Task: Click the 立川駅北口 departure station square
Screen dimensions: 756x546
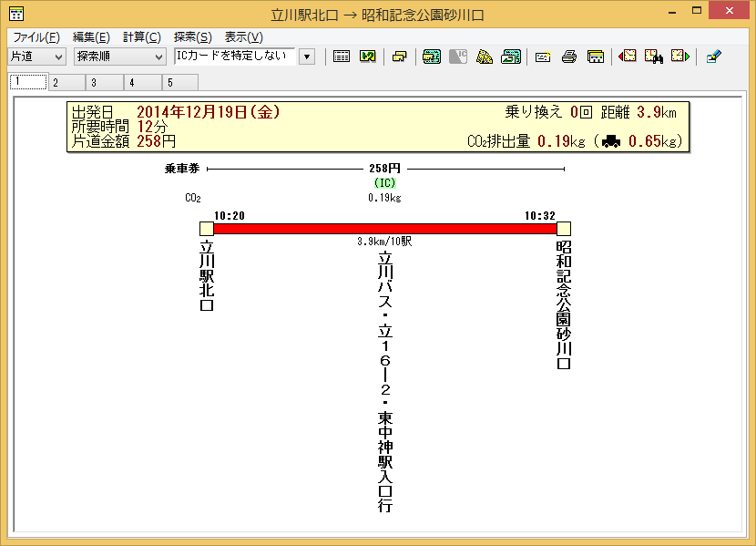Action: [206, 229]
